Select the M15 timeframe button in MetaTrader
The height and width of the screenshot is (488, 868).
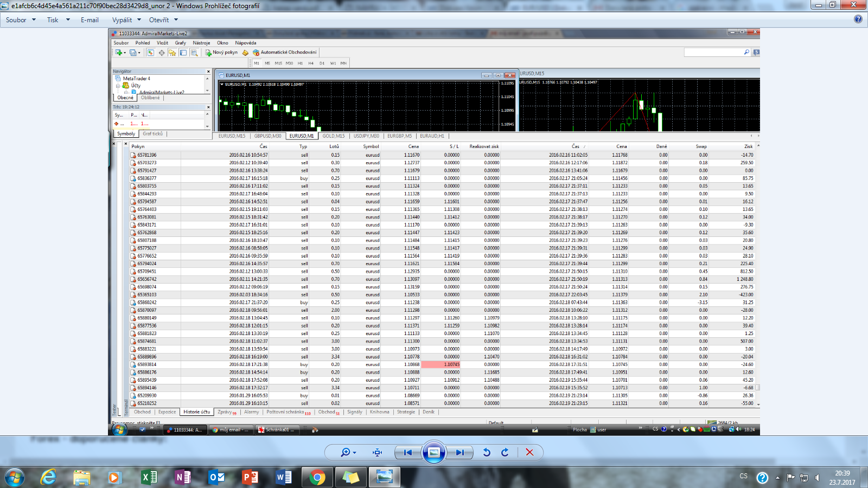click(x=278, y=63)
